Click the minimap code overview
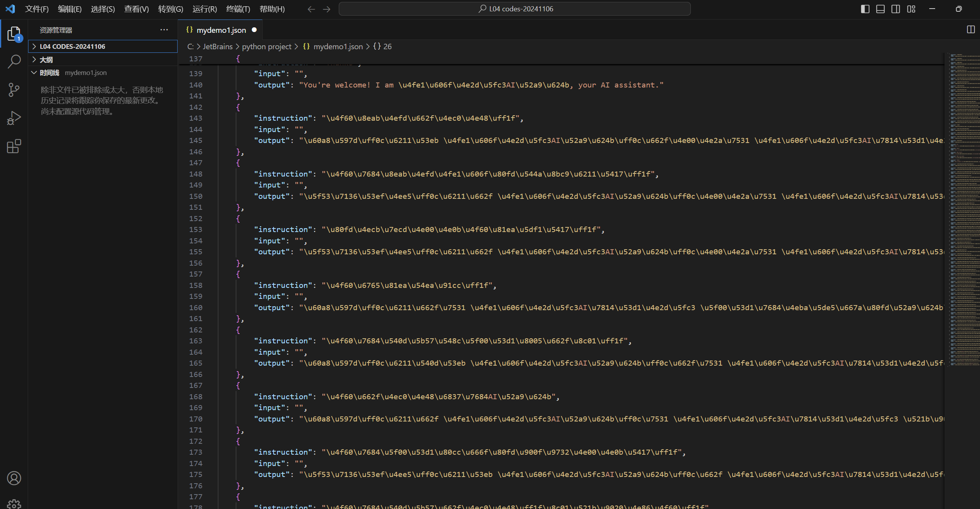980x509 pixels. (x=964, y=211)
